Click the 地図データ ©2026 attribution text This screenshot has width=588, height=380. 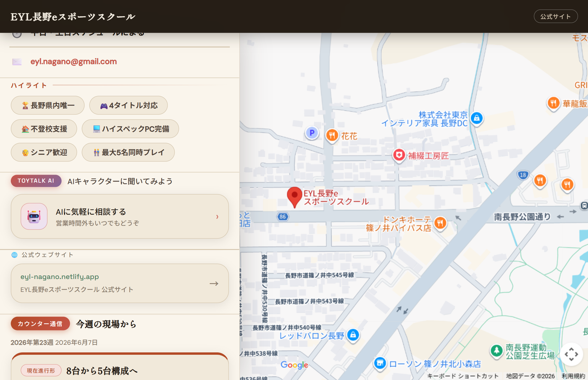click(x=530, y=376)
